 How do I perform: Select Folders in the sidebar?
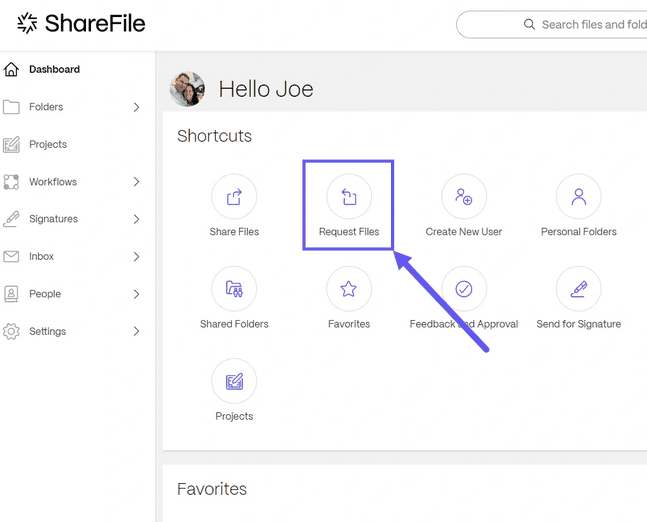[x=46, y=107]
